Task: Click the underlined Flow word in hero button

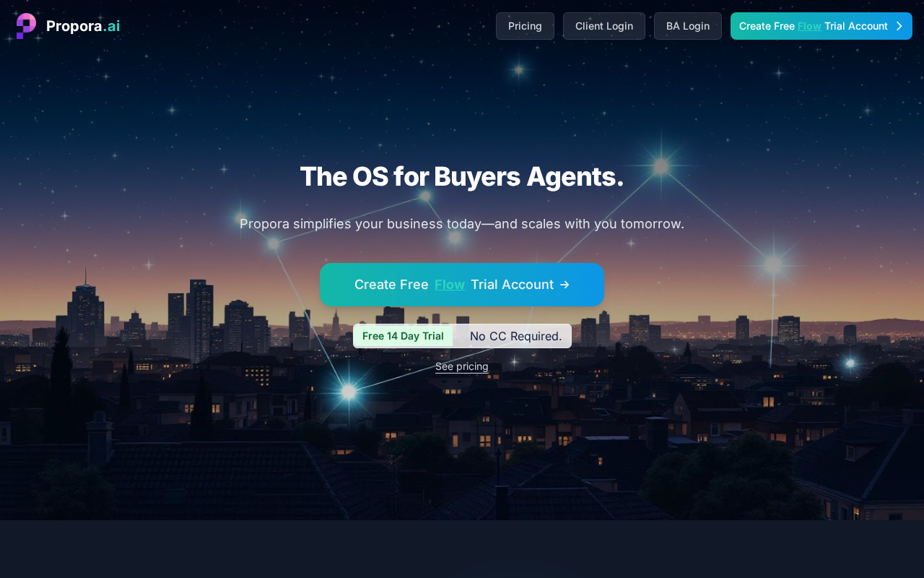Action: point(450,285)
